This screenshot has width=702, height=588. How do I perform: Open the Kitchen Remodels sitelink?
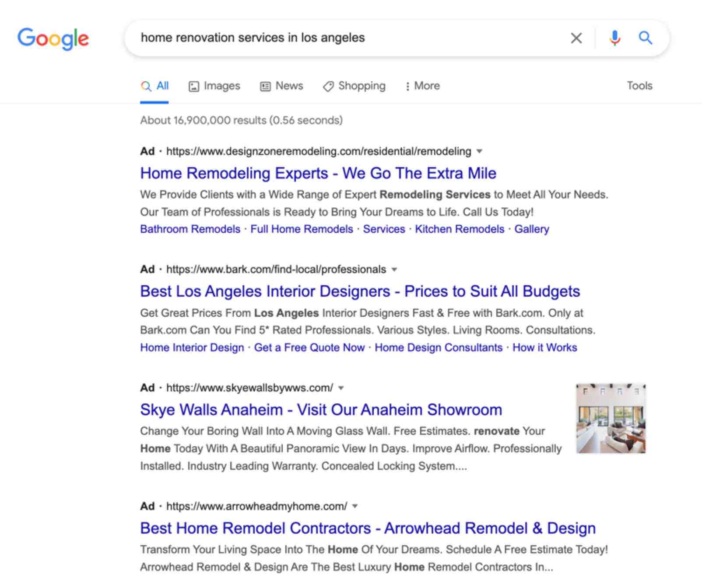point(459,229)
